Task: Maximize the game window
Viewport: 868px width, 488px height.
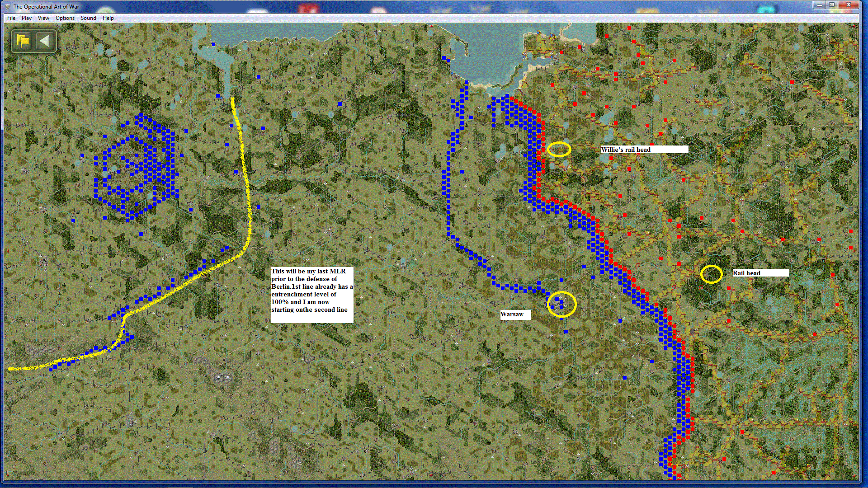Action: coord(831,5)
